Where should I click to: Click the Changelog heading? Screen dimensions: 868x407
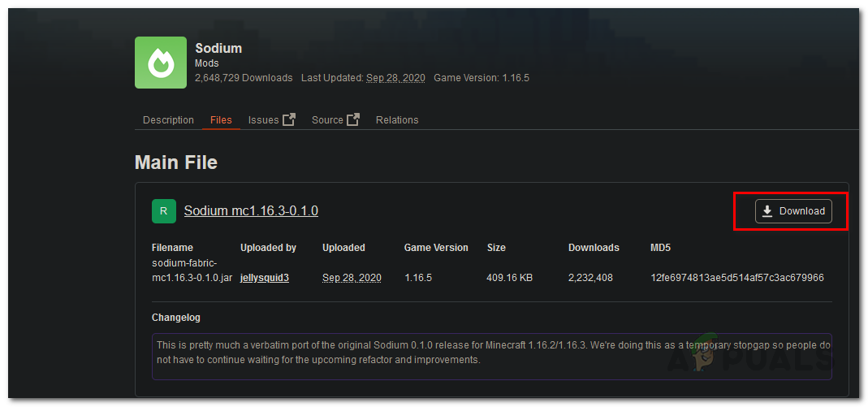pyautogui.click(x=176, y=318)
